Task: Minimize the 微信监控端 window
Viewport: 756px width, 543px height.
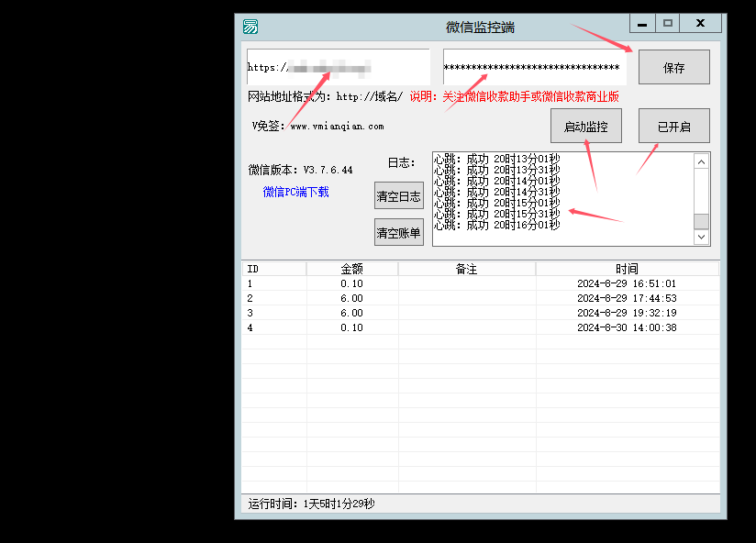Action: click(642, 23)
